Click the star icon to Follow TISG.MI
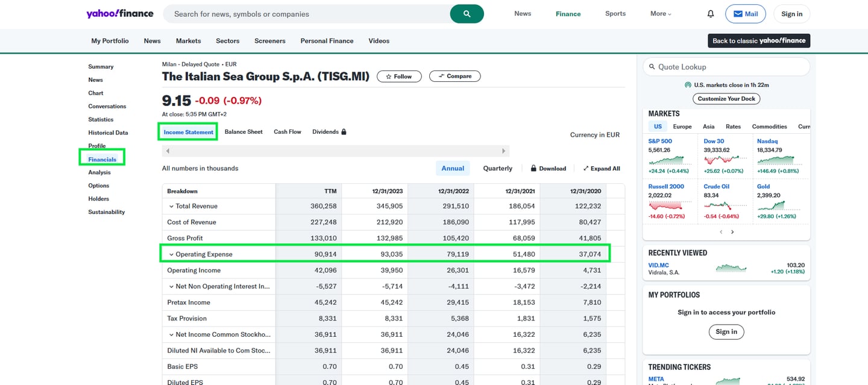The height and width of the screenshot is (385, 868). pyautogui.click(x=388, y=77)
